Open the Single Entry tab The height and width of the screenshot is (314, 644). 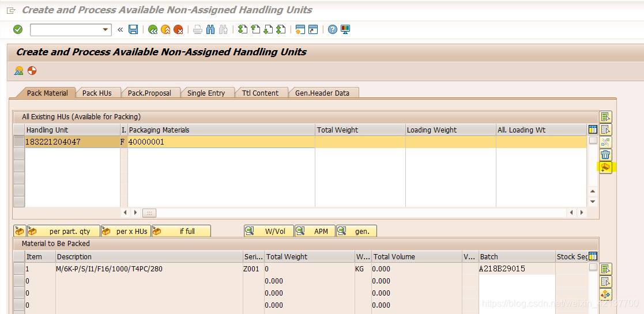[206, 93]
